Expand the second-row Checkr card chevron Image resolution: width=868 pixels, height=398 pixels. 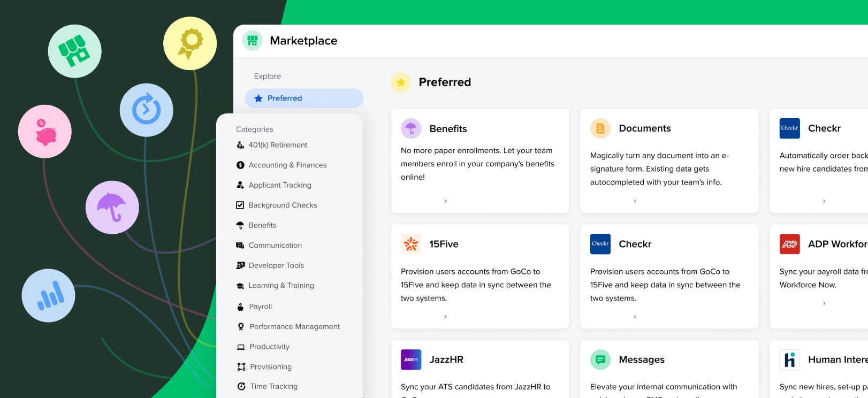(635, 317)
